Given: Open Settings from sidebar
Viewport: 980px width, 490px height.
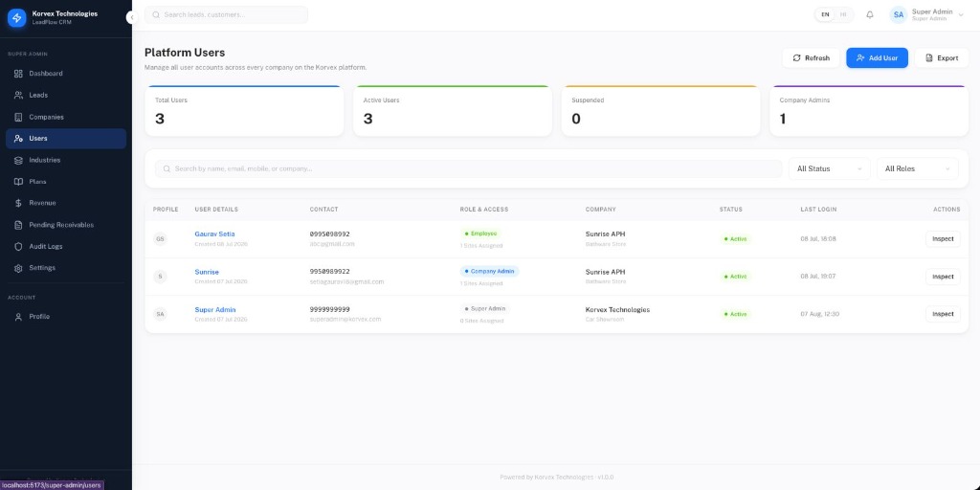Looking at the screenshot, I should (x=66, y=268).
